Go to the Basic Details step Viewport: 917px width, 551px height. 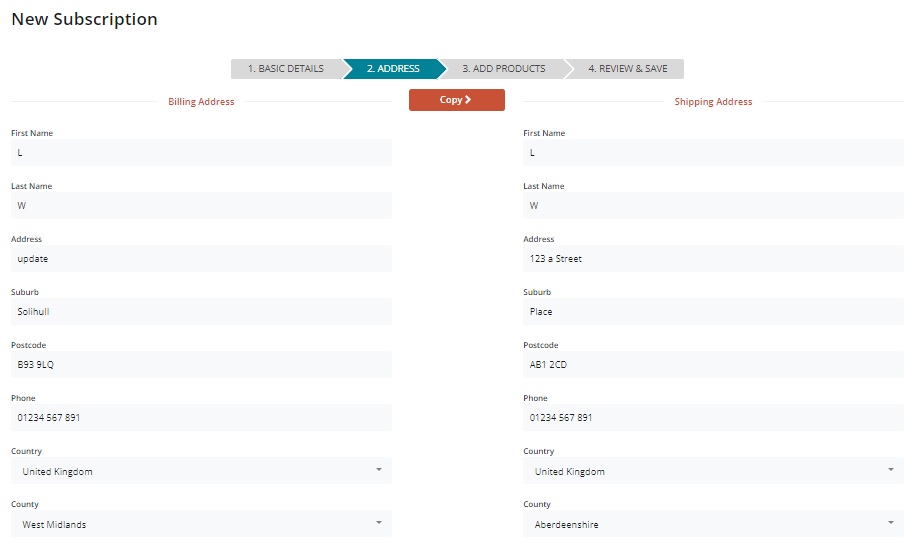pos(285,69)
